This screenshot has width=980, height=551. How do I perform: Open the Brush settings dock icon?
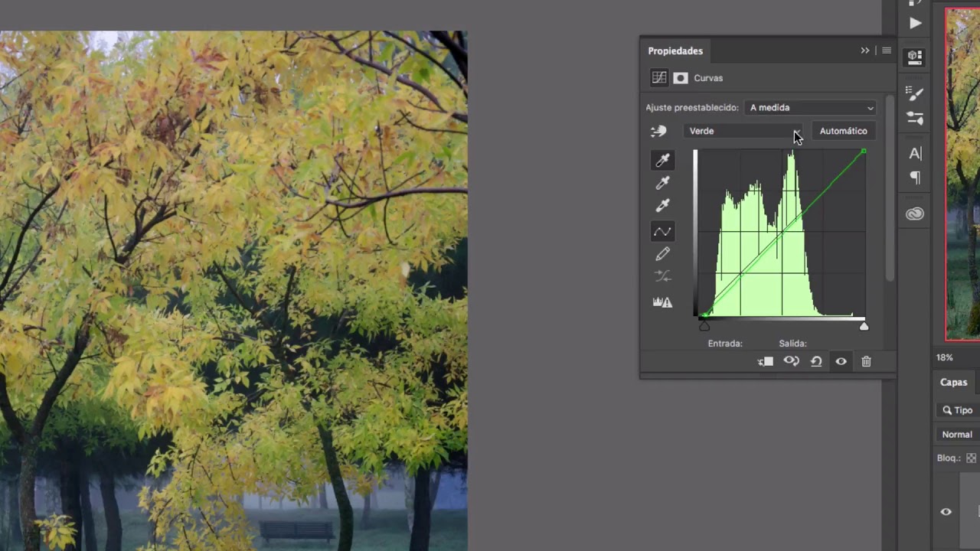(x=914, y=93)
